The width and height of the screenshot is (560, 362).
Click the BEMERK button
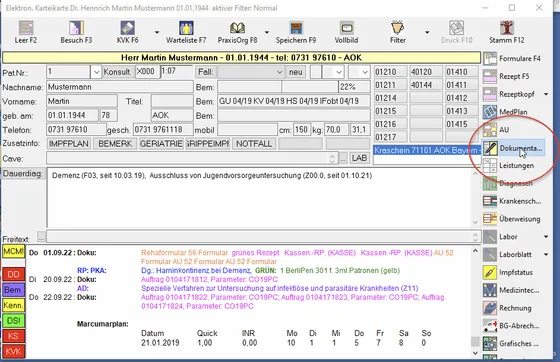(x=115, y=144)
